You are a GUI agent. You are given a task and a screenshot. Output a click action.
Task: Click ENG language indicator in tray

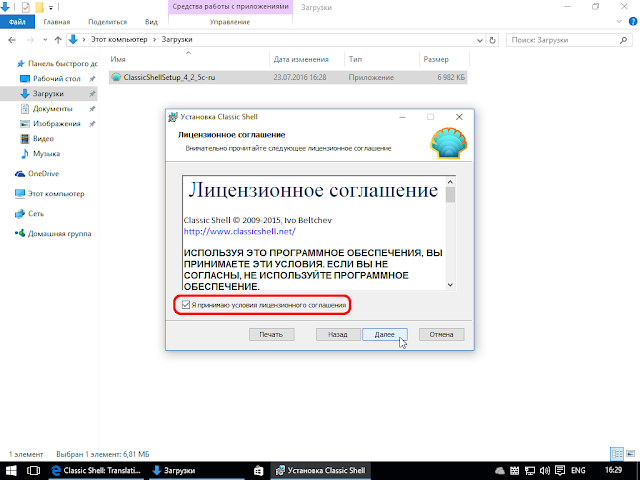pos(578,471)
